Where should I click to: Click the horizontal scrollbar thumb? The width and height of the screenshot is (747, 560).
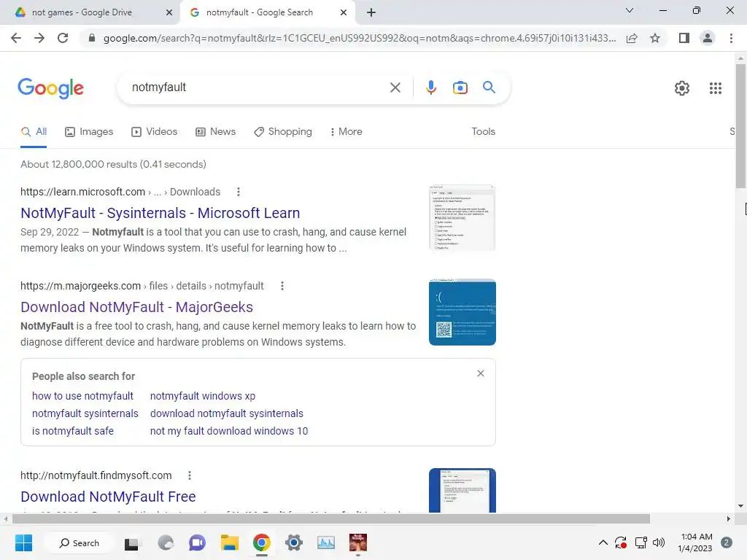(x=331, y=519)
